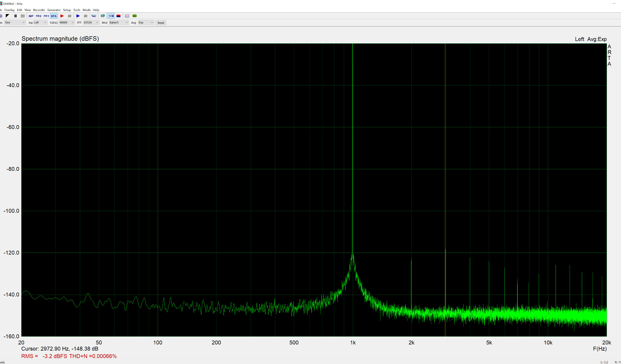Screen dimensions: 621x364
Task: Click the -100.0 dB axis label
Action: 11,211
